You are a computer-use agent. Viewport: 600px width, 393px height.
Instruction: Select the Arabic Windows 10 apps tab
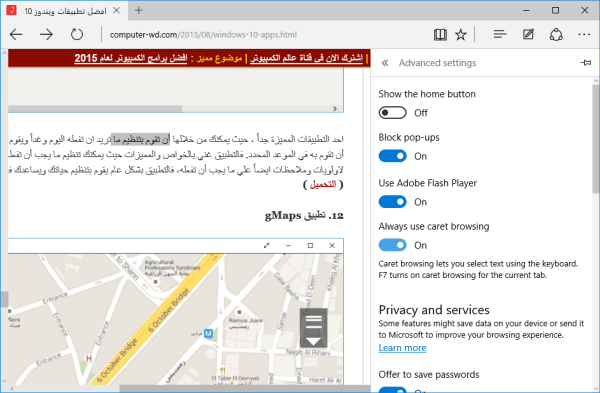tap(64, 10)
